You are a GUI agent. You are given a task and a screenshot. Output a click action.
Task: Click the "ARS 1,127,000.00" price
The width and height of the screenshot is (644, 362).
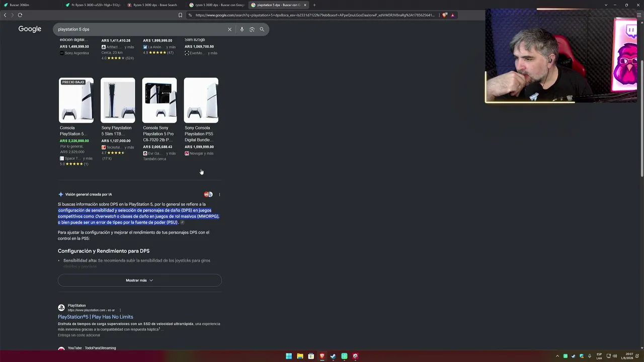tap(116, 141)
